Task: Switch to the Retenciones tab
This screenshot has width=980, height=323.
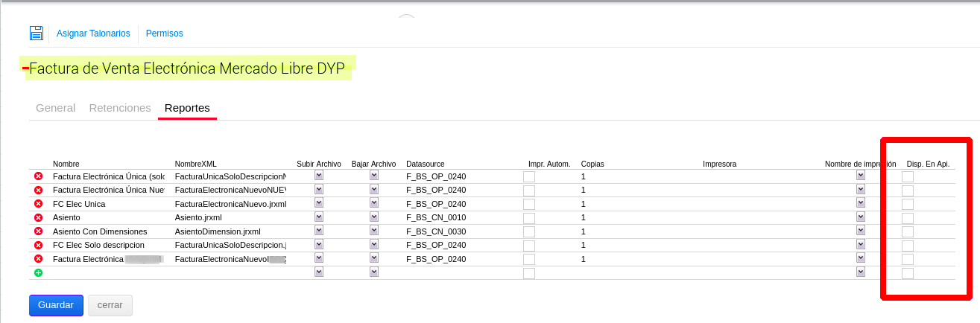Action: click(x=120, y=108)
